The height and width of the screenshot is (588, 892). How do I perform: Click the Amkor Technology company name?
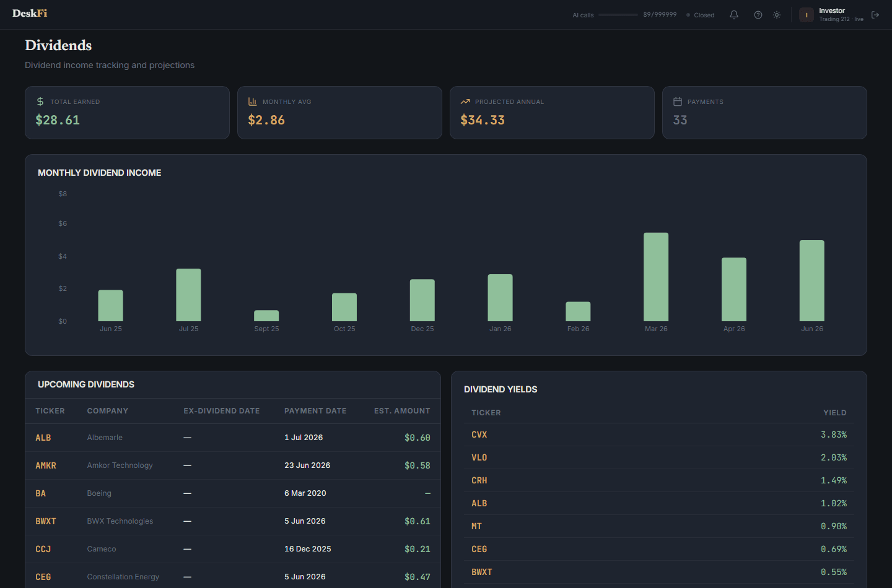click(120, 465)
